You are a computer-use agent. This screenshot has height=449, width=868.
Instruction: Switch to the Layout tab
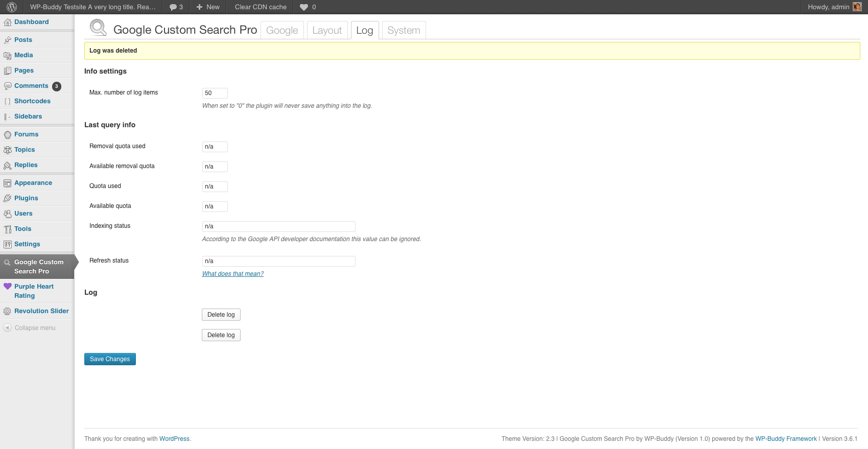point(327,30)
